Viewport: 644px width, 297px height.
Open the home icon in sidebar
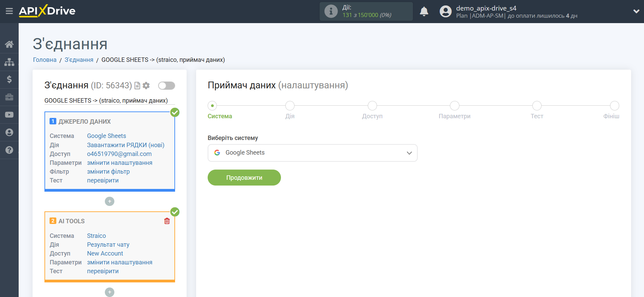point(9,44)
